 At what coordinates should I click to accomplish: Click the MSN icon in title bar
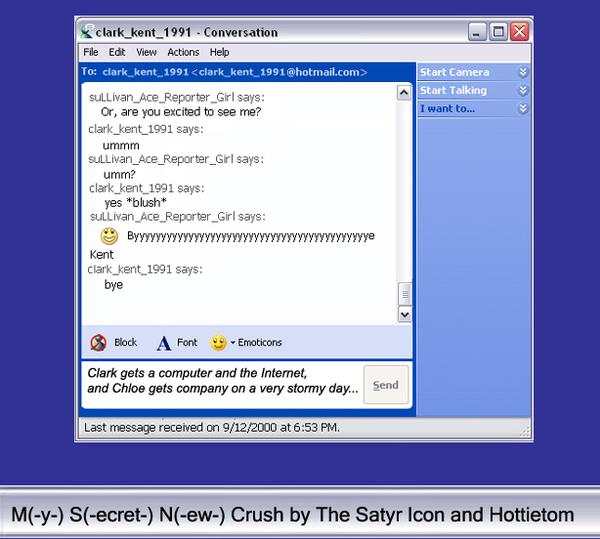pos(88,31)
